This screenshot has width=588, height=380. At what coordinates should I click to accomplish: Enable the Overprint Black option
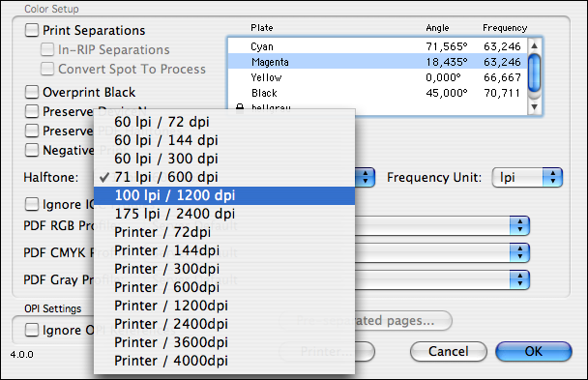[32, 92]
